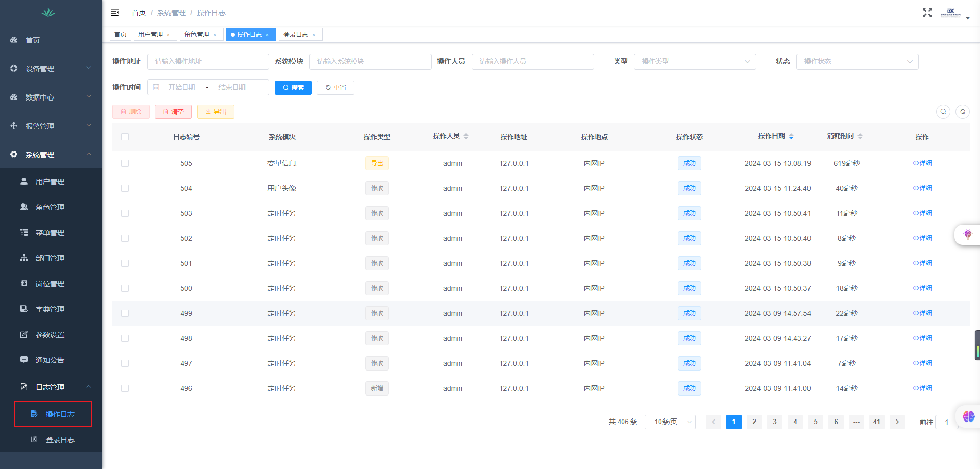Select checkbox for log 504
This screenshot has width=980, height=469.
click(125, 188)
